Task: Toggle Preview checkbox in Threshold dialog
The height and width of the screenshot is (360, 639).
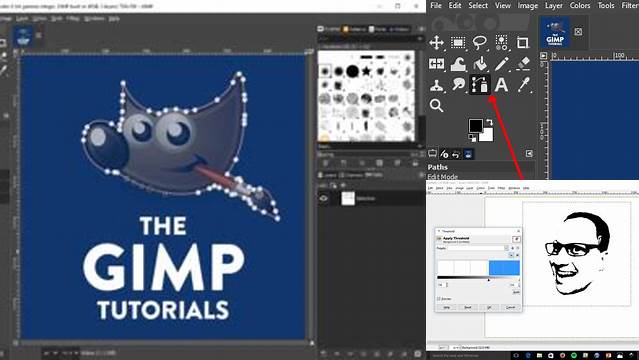Action: click(x=439, y=298)
